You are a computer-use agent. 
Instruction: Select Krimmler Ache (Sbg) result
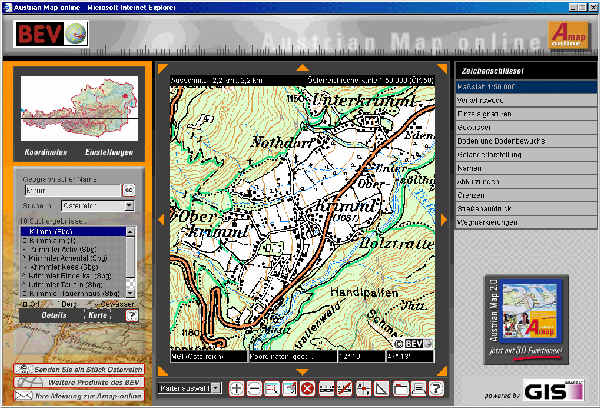click(73, 249)
